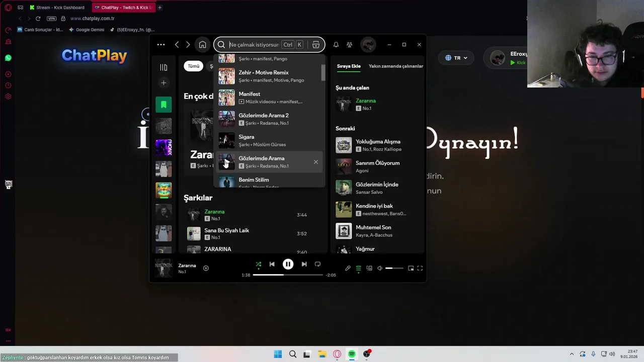Open green bookmark playlist in sidebar
This screenshot has height=362, width=644.
point(164,105)
